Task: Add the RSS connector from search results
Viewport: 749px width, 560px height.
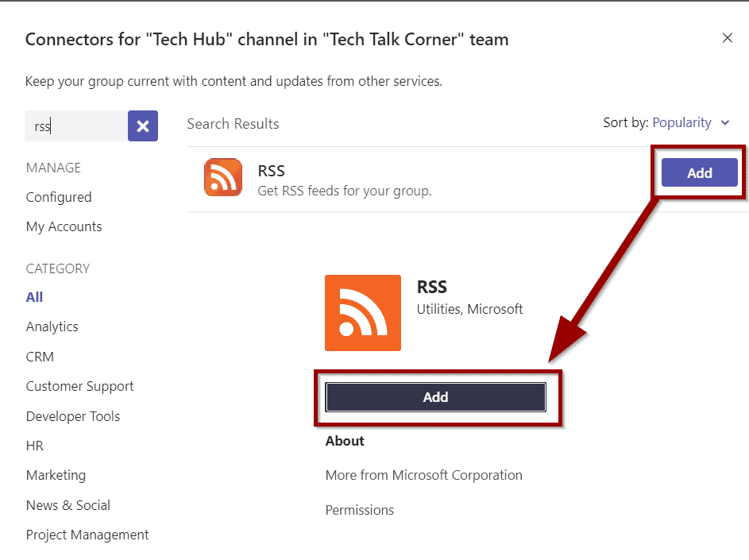Action: pyautogui.click(x=699, y=172)
